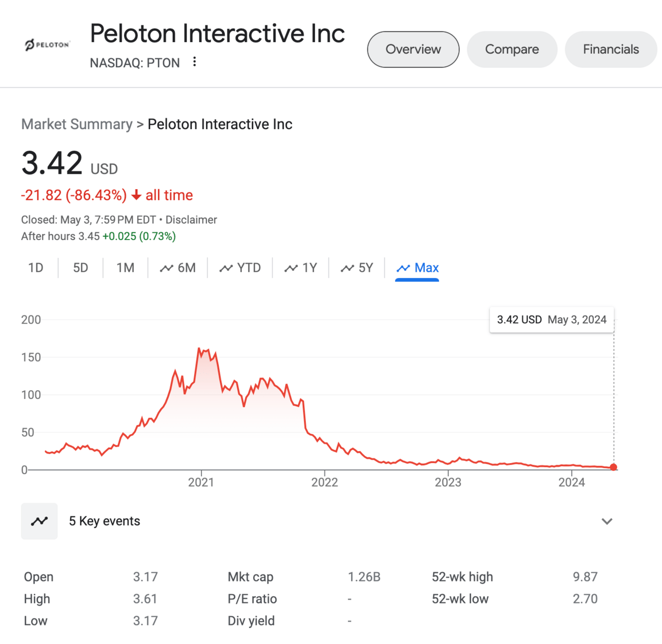Select the Overview tab
This screenshot has height=644, width=662.
point(413,49)
